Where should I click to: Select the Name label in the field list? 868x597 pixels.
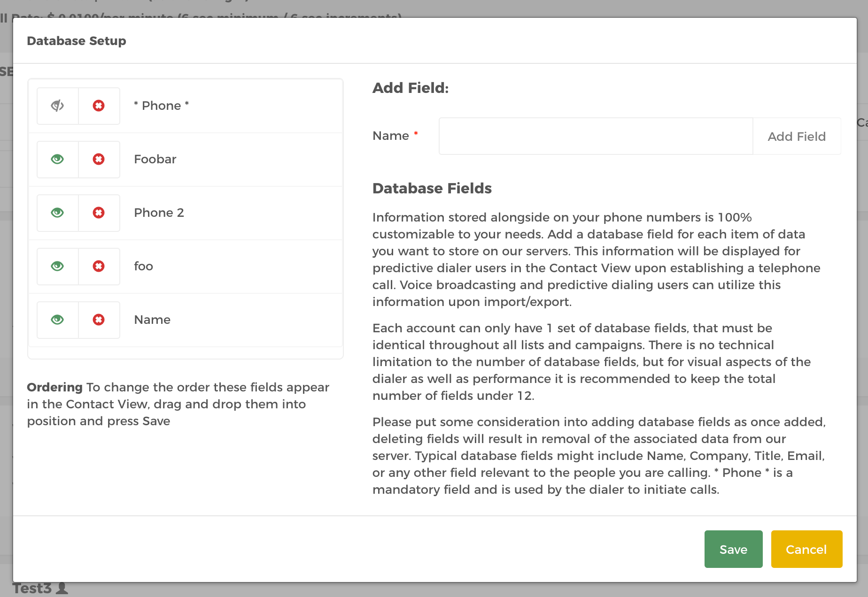[x=152, y=320]
